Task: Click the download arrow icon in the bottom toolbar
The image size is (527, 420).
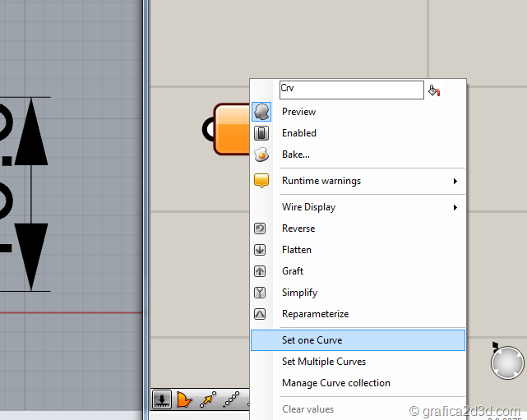Action: [162, 399]
